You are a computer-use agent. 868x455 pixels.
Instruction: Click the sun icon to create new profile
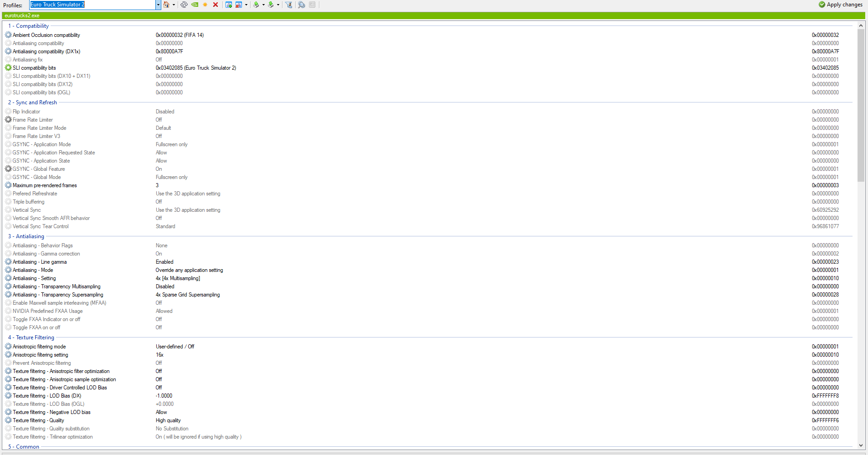pyautogui.click(x=205, y=5)
